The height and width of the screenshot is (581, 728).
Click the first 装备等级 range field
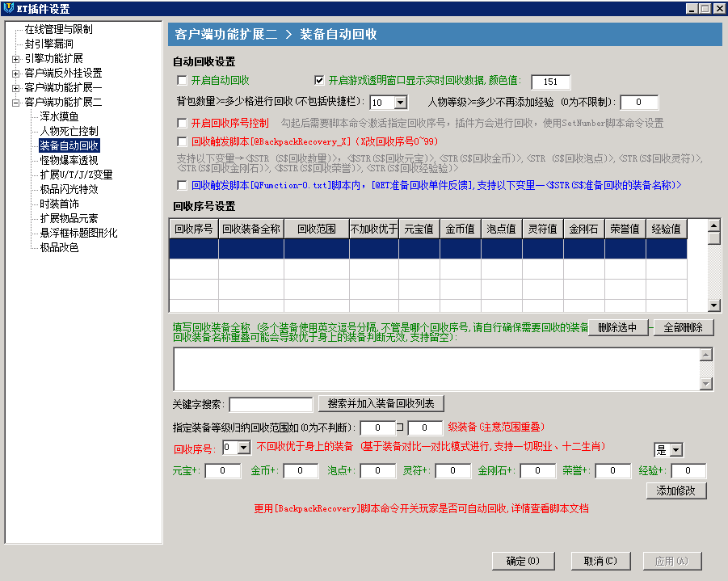click(378, 427)
